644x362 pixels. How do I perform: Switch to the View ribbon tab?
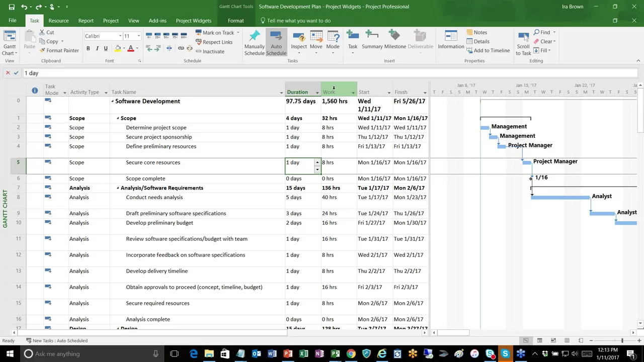click(133, 21)
